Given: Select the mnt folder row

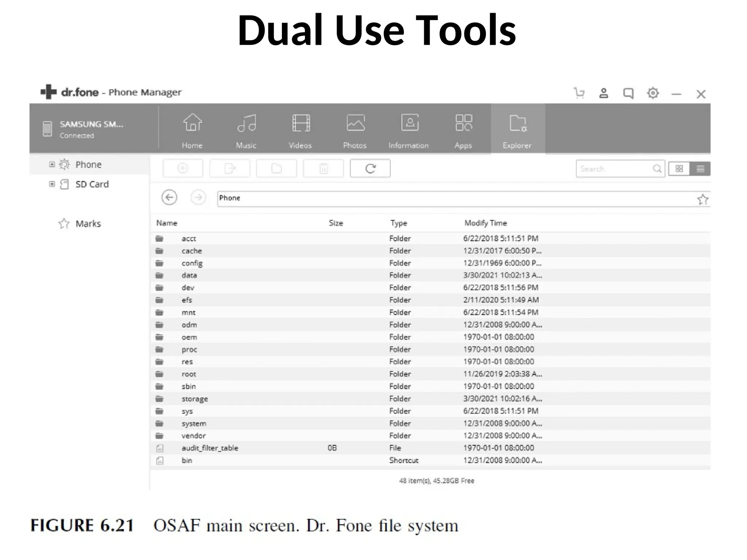Looking at the screenshot, I should (x=430, y=312).
